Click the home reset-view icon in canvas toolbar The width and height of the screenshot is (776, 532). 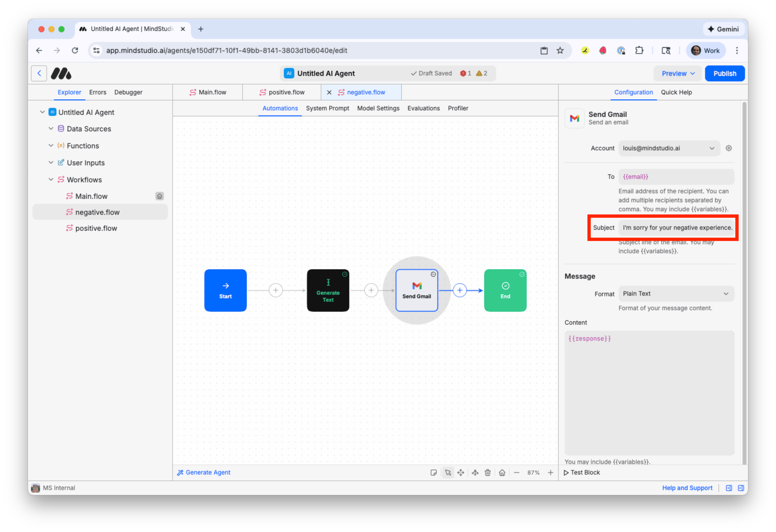pos(502,473)
